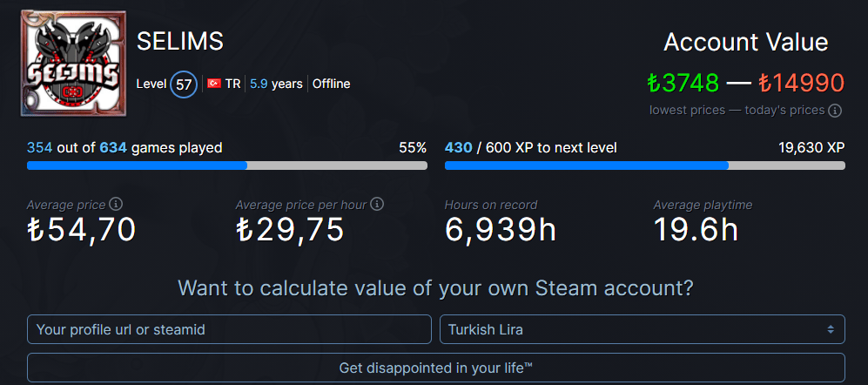Click the games played progress bar
The width and height of the screenshot is (868, 385).
click(227, 165)
